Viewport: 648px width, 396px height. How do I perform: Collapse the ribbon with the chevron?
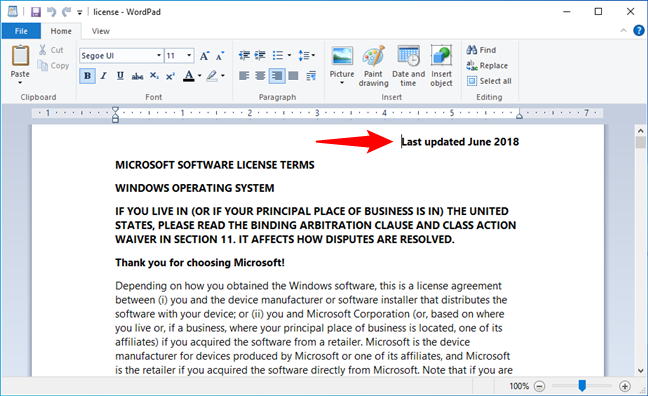click(623, 31)
